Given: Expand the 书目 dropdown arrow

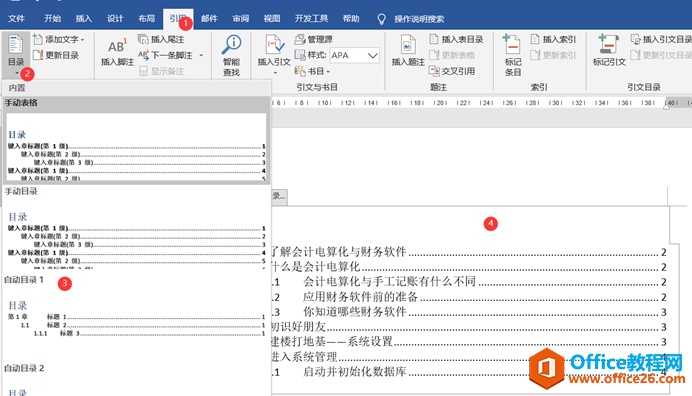Looking at the screenshot, I should pos(328,72).
